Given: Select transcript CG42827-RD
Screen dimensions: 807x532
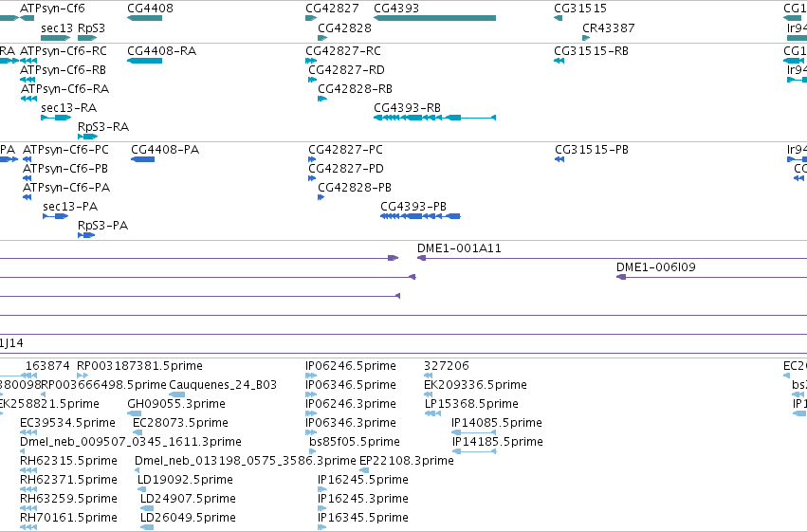Looking at the screenshot, I should pyautogui.click(x=346, y=70).
